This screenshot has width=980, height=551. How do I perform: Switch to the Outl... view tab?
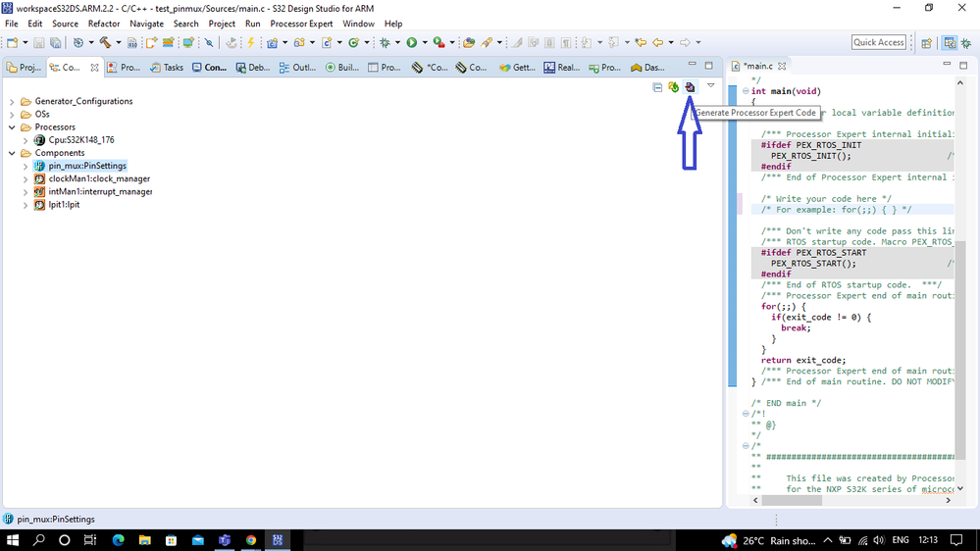pyautogui.click(x=297, y=68)
